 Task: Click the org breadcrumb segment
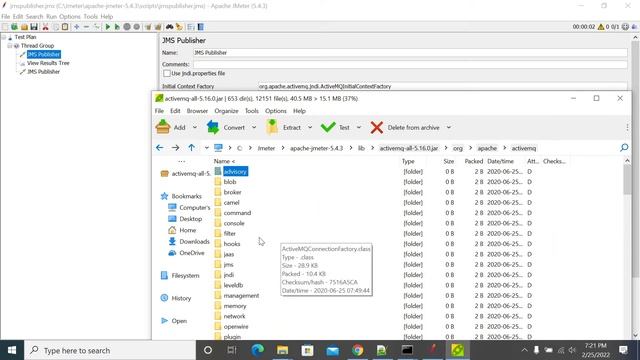(458, 148)
